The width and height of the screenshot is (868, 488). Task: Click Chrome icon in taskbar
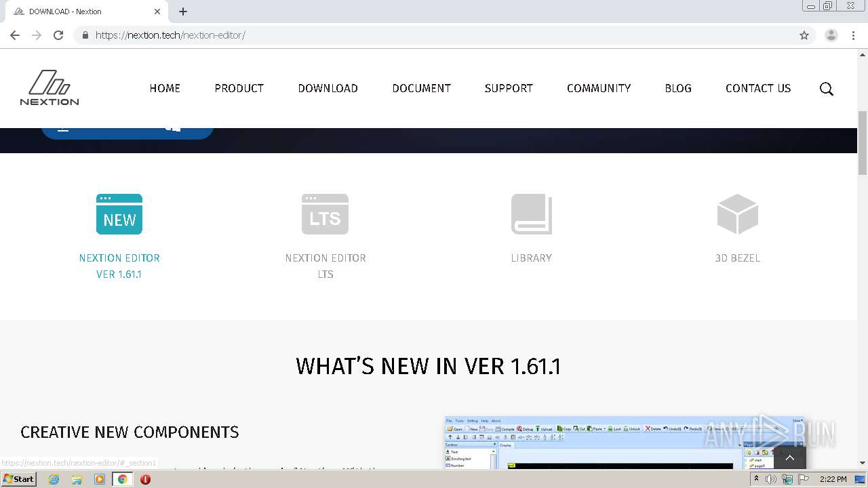122,479
